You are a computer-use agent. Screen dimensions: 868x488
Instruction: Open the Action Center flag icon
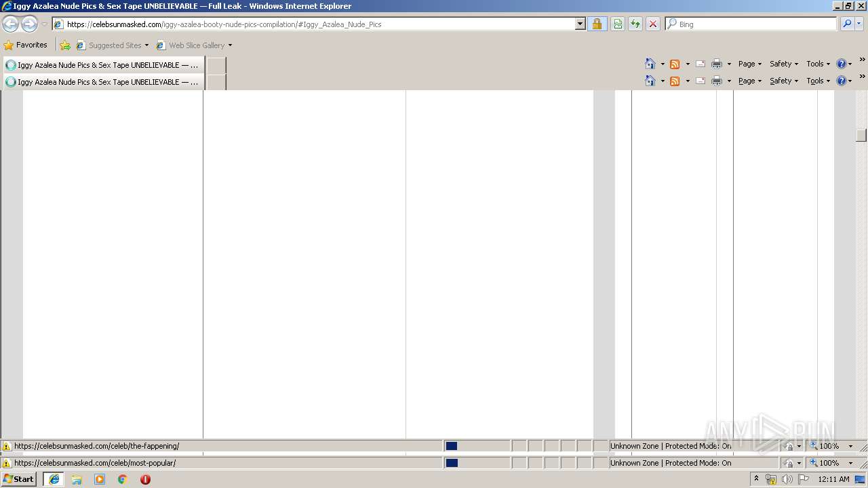click(x=804, y=479)
